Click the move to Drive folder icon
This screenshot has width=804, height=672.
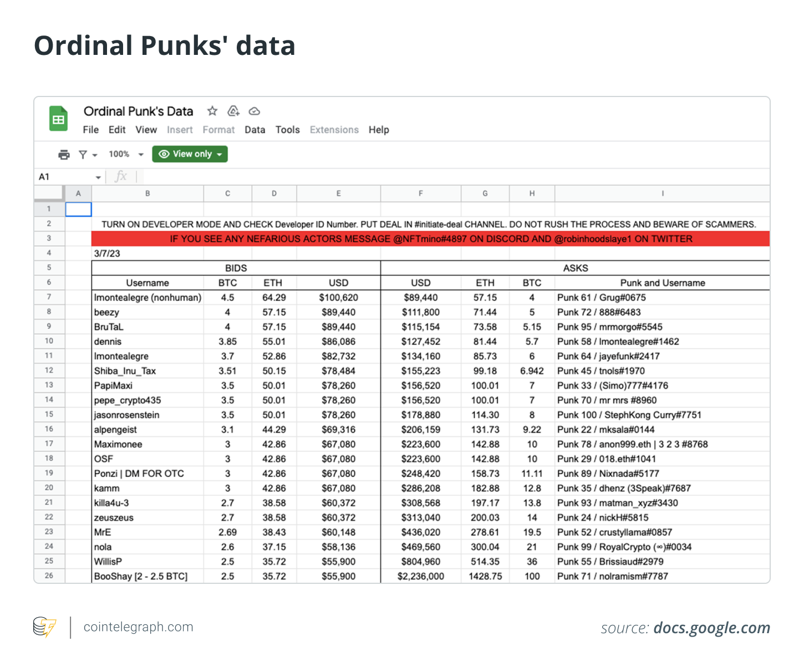(x=233, y=111)
